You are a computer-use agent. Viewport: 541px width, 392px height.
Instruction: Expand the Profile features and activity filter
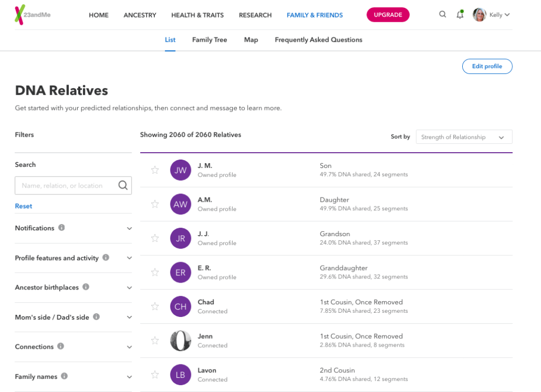coord(129,258)
